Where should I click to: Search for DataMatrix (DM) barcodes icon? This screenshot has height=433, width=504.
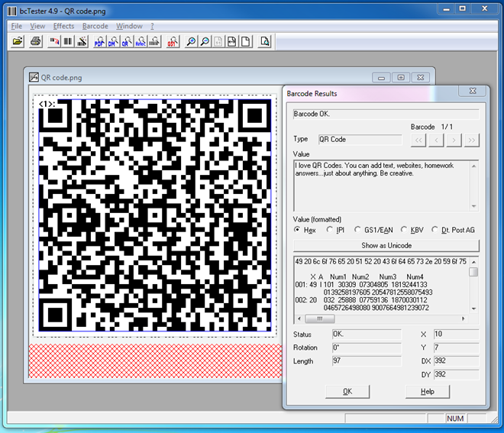click(x=113, y=41)
